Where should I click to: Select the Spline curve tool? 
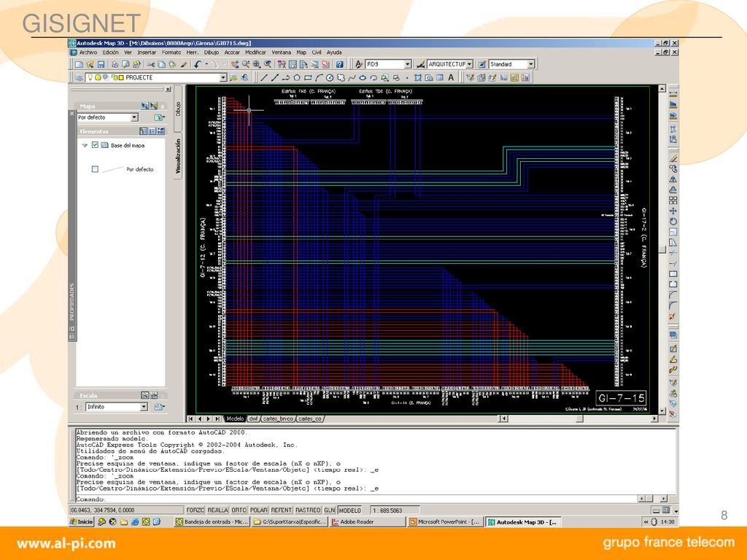pyautogui.click(x=351, y=77)
